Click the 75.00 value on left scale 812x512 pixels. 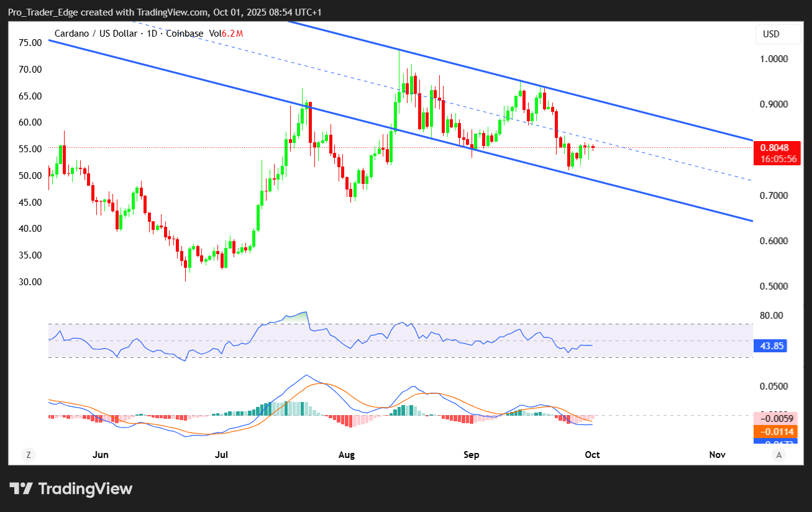point(30,42)
